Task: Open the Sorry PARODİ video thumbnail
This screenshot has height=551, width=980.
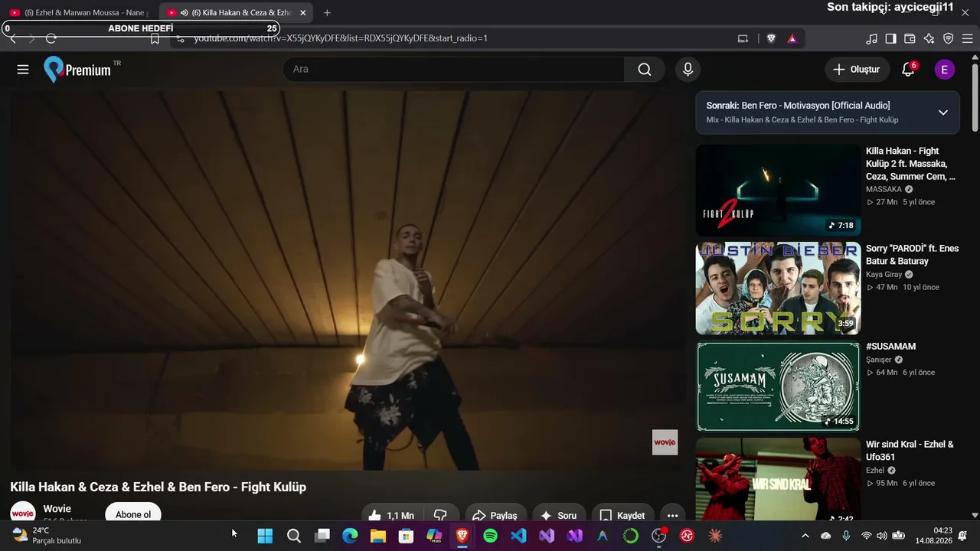Action: tap(778, 289)
